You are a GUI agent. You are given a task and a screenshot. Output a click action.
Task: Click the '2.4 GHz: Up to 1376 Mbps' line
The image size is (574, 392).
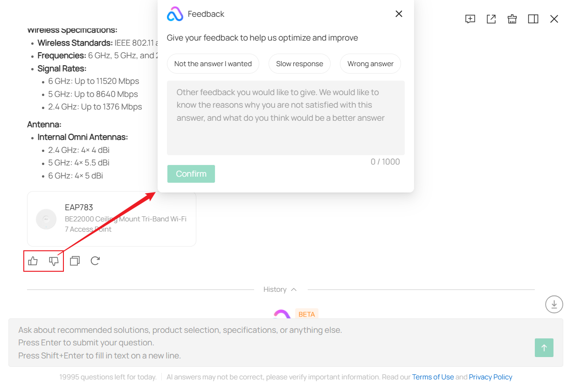[x=95, y=107]
